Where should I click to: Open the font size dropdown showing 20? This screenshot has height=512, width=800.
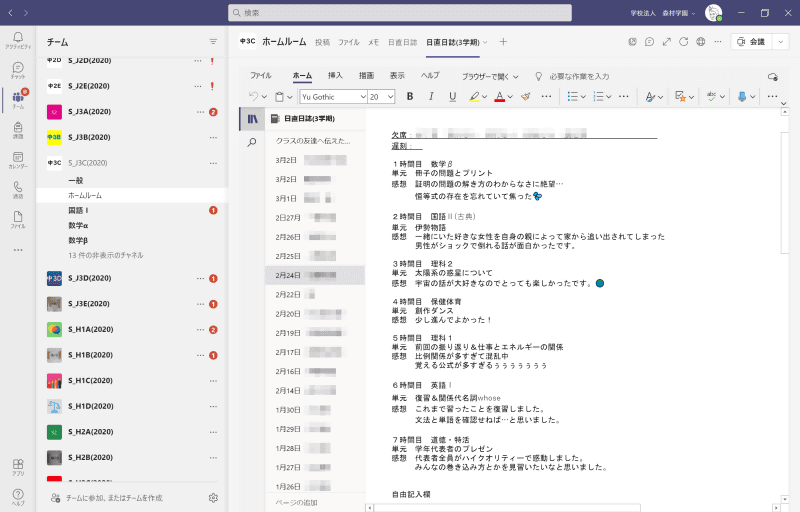[390, 97]
